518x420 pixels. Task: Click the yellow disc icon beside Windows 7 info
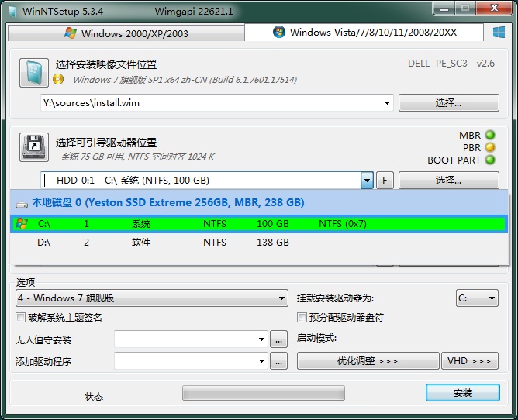click(x=58, y=80)
